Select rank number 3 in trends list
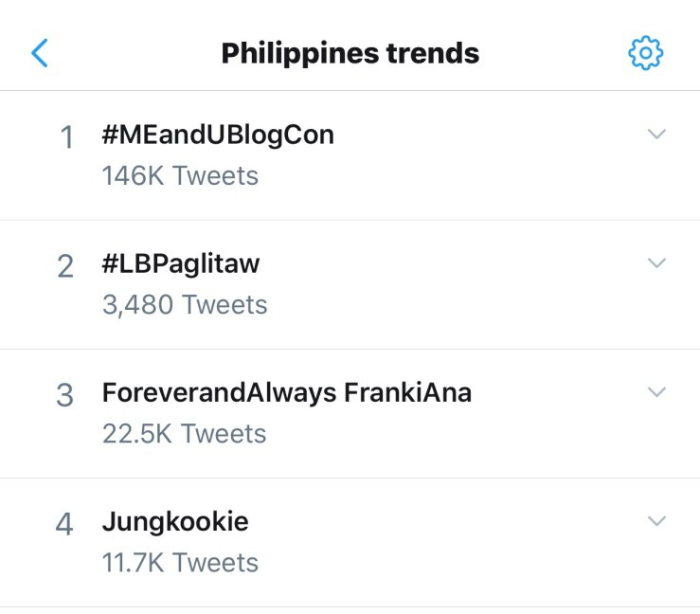The height and width of the screenshot is (614, 700). [65, 396]
